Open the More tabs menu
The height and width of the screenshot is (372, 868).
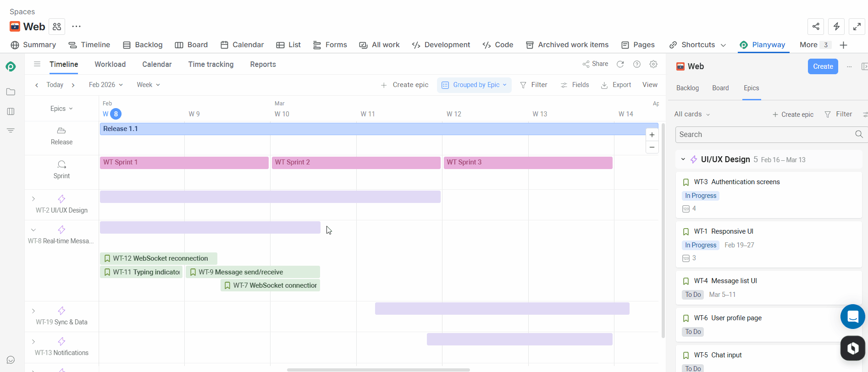815,45
